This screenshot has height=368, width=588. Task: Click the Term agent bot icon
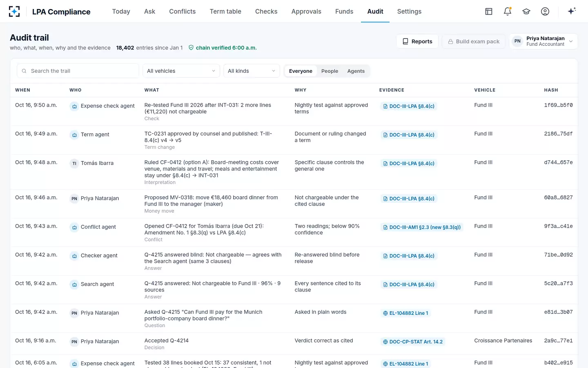point(74,135)
